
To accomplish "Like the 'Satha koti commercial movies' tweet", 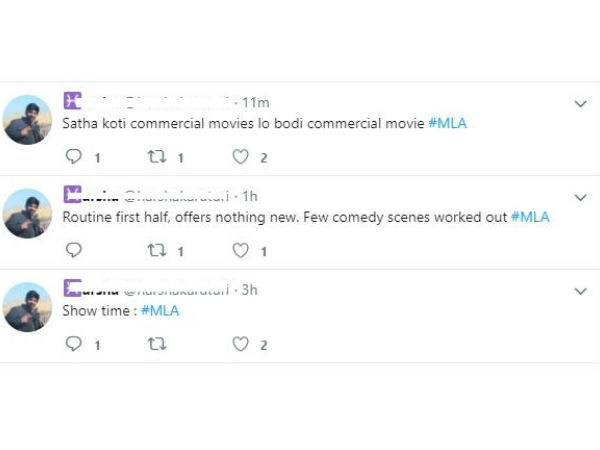I will click(x=240, y=157).
